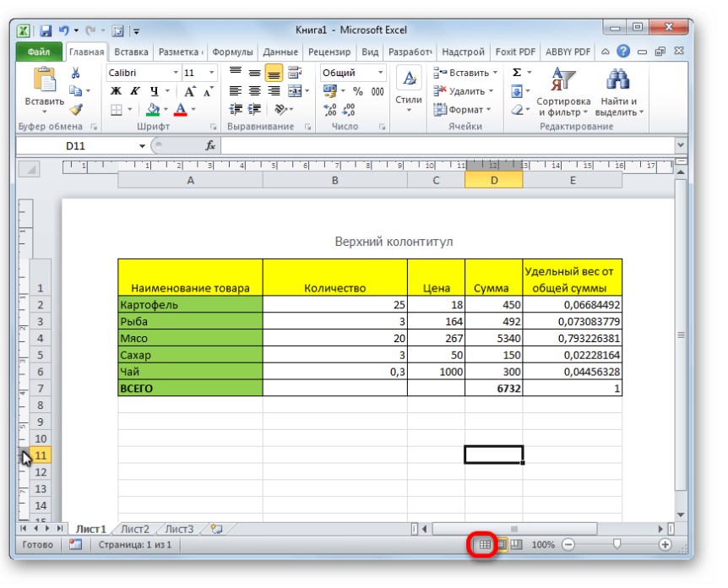
Task: Click the zoom slider handle
Action: click(617, 545)
